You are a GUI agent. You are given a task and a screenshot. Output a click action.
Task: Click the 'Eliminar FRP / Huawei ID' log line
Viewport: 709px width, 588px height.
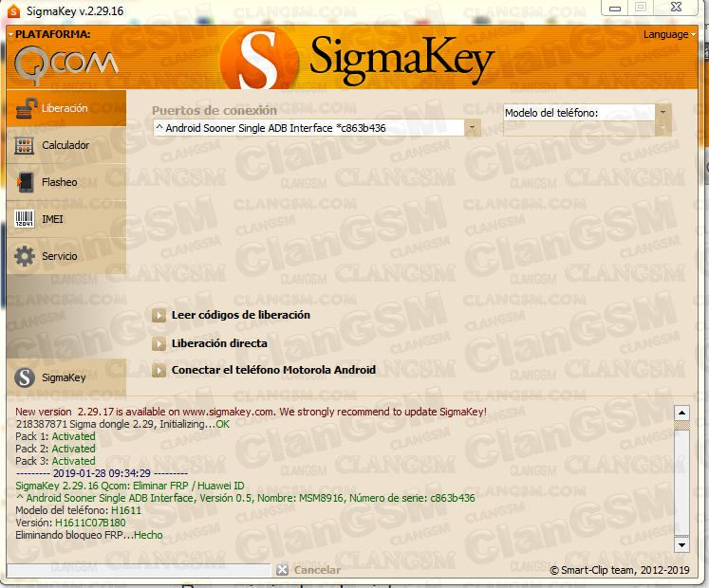130,486
